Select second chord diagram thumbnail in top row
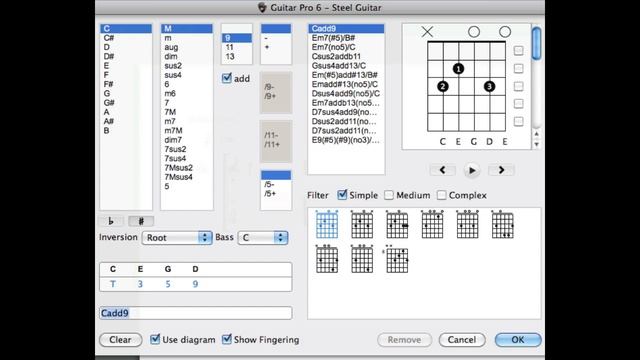 tap(362, 224)
